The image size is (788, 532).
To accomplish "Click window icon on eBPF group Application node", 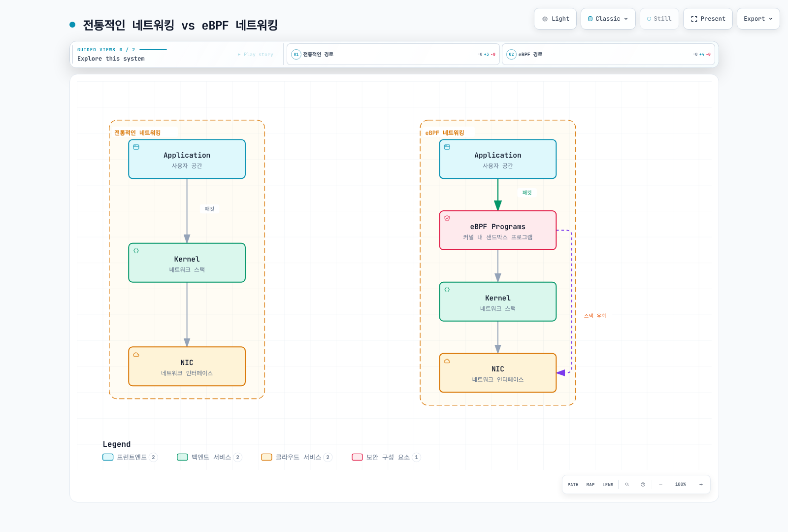I will pos(447,147).
